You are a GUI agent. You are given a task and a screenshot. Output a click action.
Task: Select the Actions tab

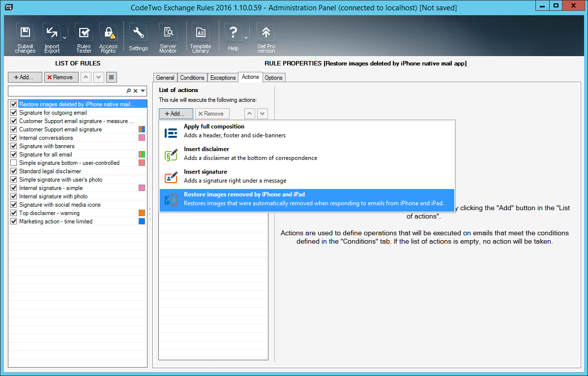(250, 77)
